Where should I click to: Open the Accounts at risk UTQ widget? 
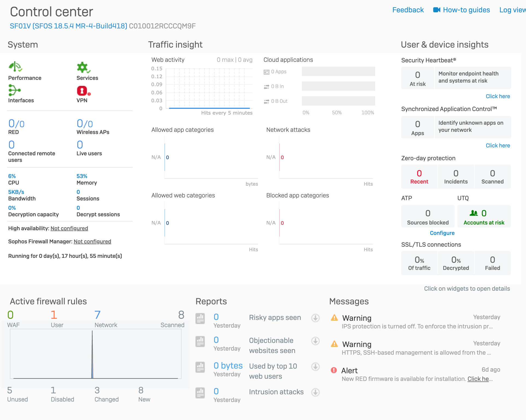[484, 217]
